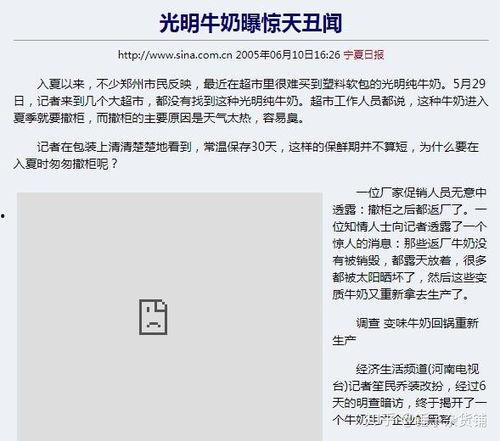Click the paragraph starting 一位厂家促销人员无意中

tap(410, 244)
